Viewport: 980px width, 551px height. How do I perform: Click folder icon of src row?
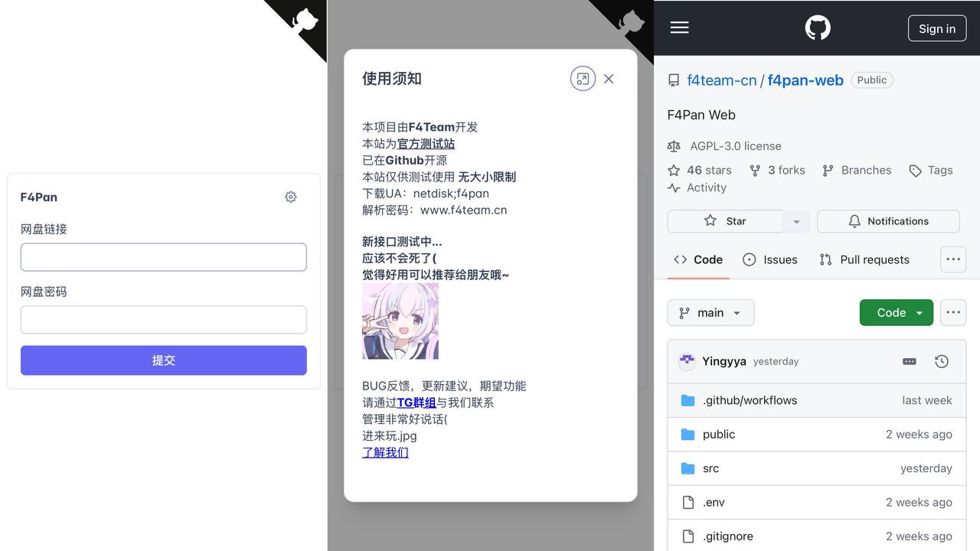[688, 468]
